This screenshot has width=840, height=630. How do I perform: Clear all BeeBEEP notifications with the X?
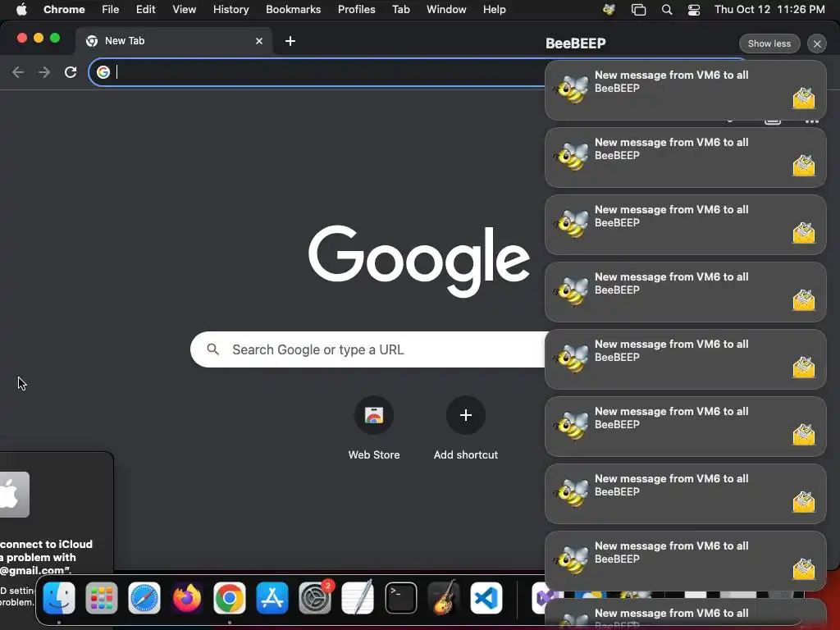click(817, 44)
